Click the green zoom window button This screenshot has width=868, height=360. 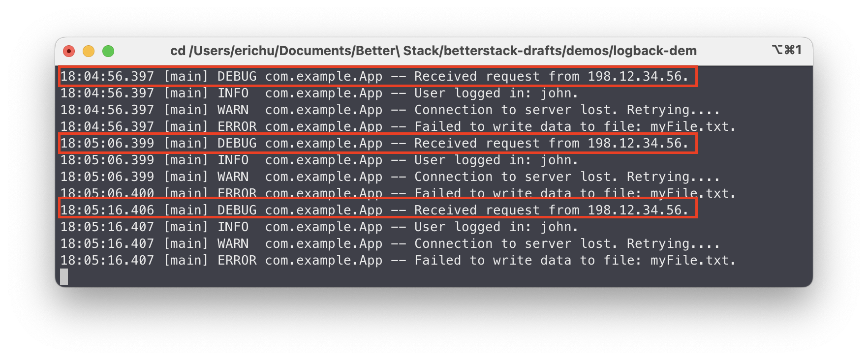click(x=108, y=51)
